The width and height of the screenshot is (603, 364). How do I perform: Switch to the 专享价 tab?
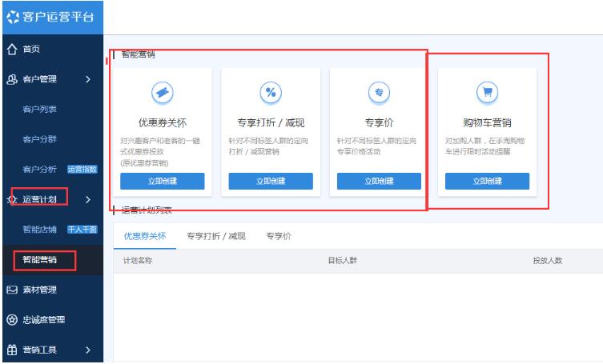[278, 236]
